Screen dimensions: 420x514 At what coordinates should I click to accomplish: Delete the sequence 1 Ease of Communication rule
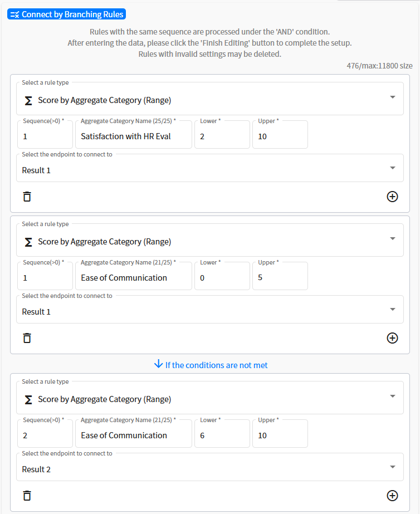pos(27,338)
